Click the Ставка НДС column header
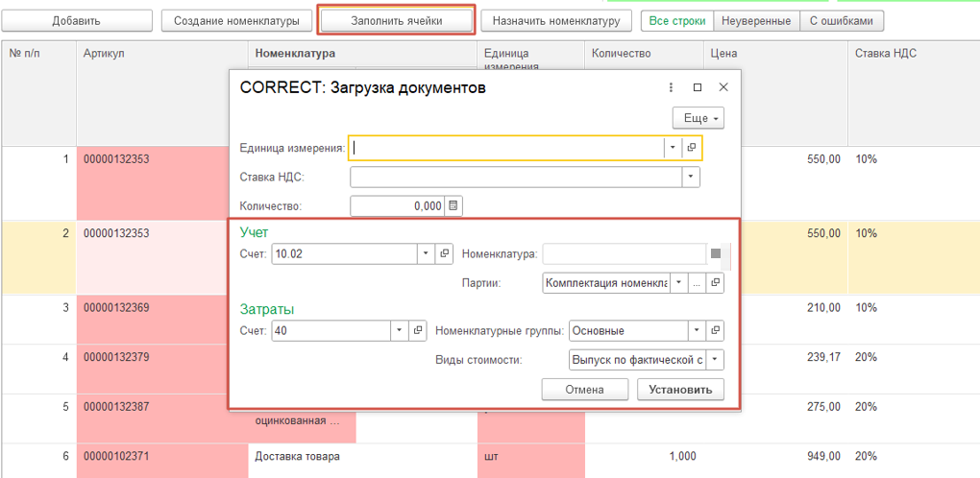980x478 pixels. point(914,94)
